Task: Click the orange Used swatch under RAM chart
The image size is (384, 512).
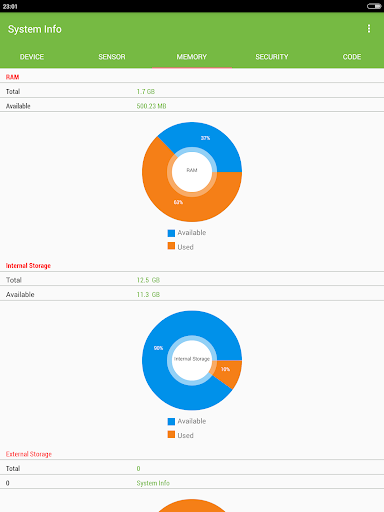Action: (171, 246)
